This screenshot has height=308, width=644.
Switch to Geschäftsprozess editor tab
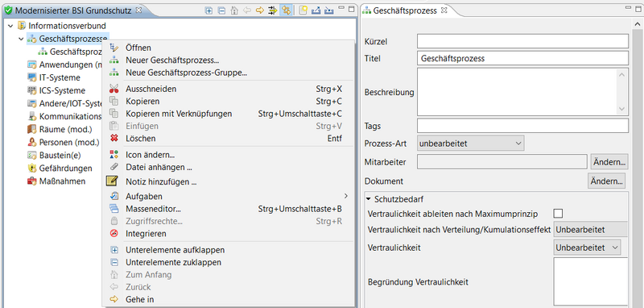pos(405,11)
